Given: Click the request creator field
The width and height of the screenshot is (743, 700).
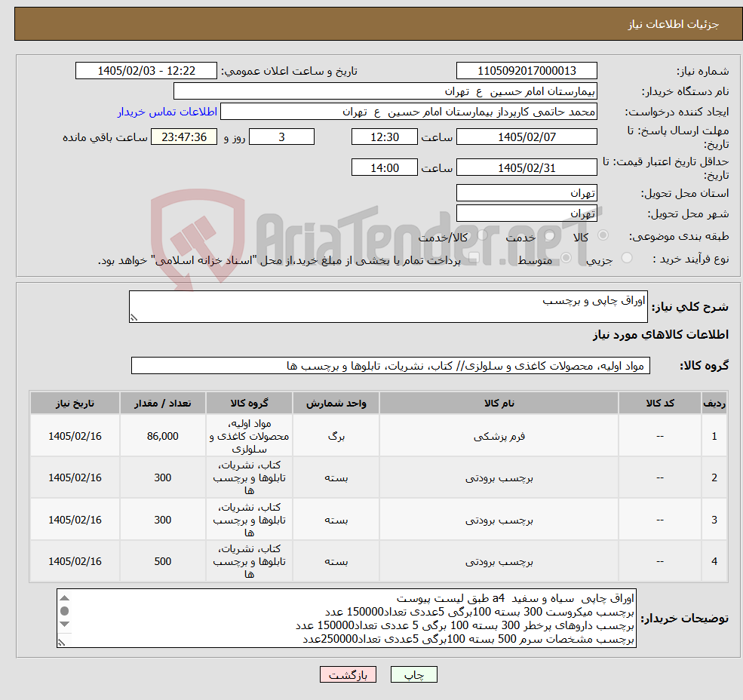Looking at the screenshot, I should pyautogui.click(x=408, y=112).
